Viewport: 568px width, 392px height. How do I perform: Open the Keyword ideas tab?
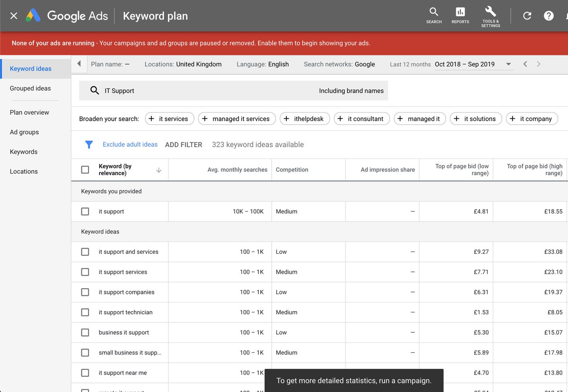click(x=35, y=69)
